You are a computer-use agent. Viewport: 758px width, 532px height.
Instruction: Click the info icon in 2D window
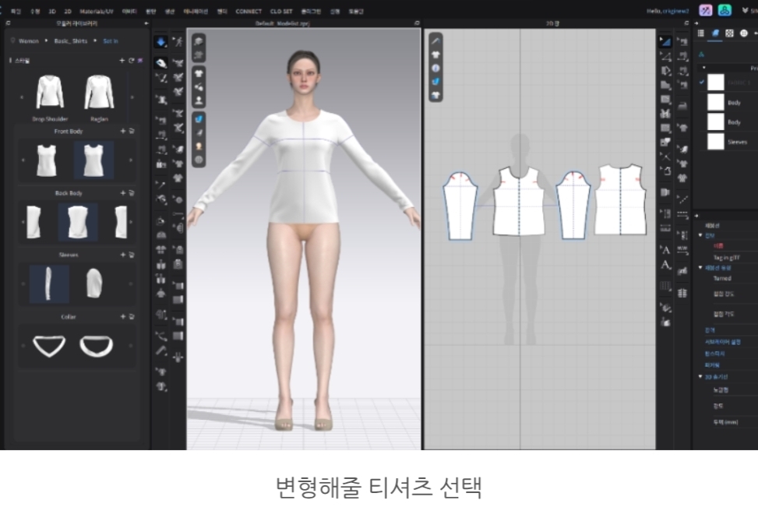coord(436,68)
